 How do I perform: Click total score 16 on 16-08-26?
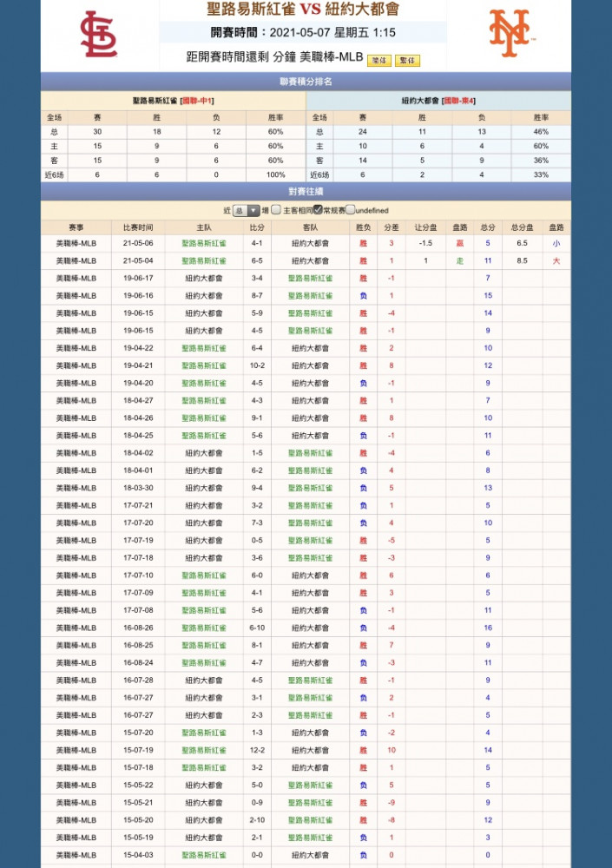(x=488, y=628)
